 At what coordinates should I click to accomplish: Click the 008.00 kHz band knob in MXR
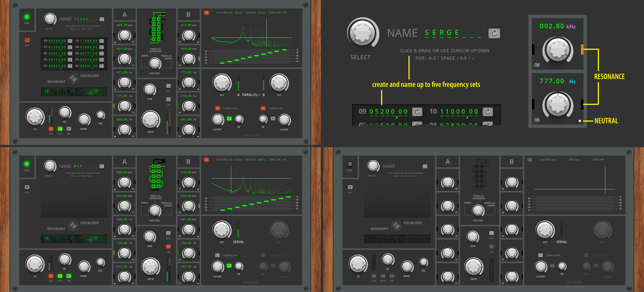[x=124, y=182]
